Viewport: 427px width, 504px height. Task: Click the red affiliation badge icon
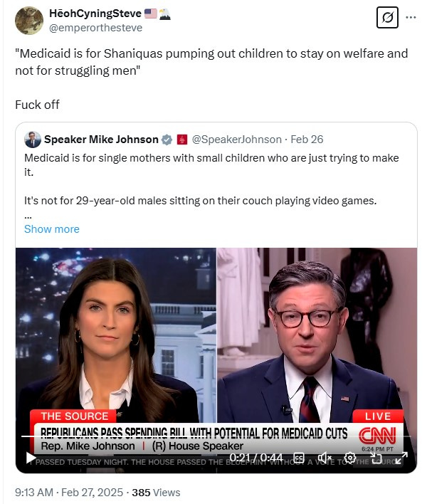tap(182, 140)
